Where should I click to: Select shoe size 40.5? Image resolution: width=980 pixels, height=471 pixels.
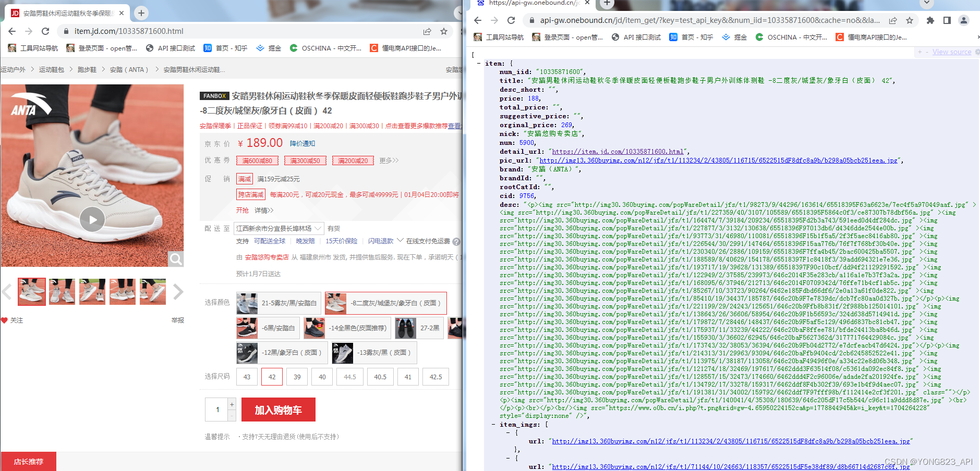click(x=380, y=377)
